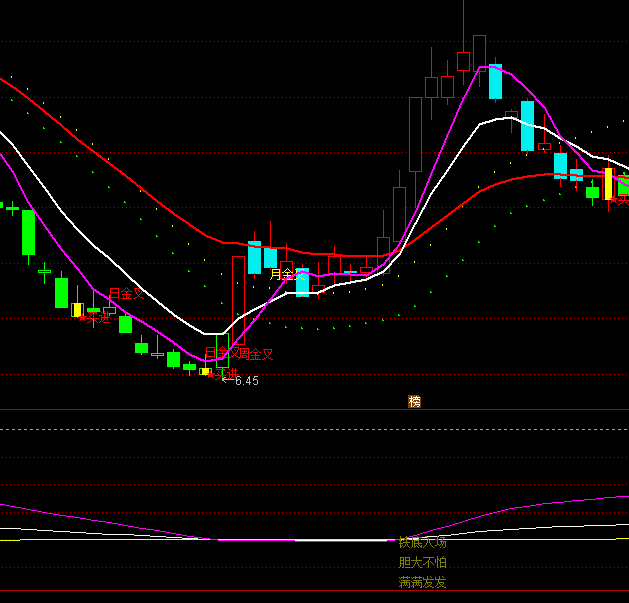This screenshot has height=603, width=629.
Task: Click the brown 榜 badge icon
Action: (x=414, y=401)
